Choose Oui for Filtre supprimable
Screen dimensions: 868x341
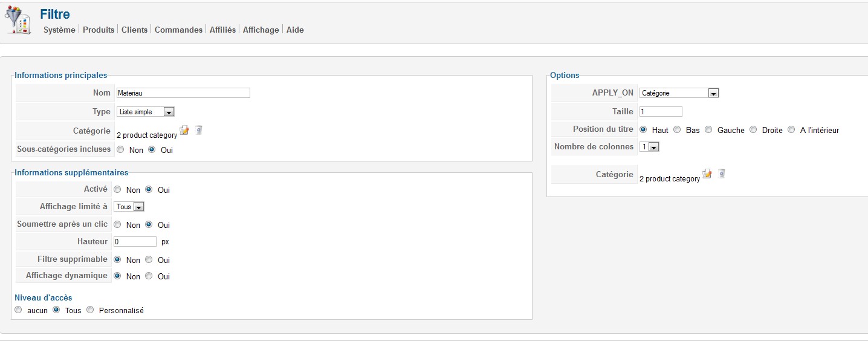(149, 259)
